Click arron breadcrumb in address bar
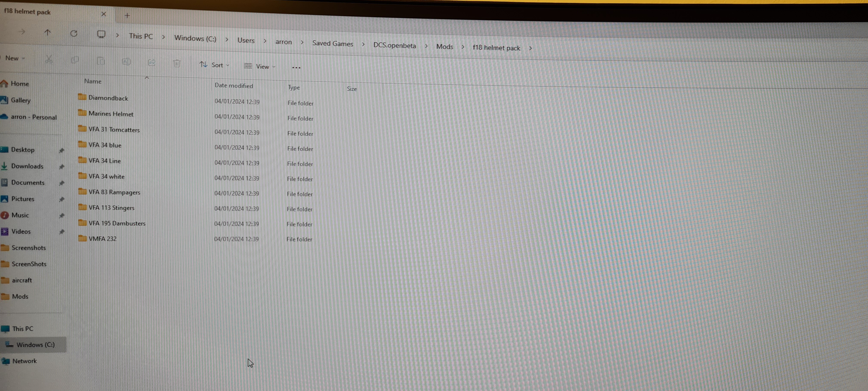Screen dimensions: 868x391 [283, 42]
